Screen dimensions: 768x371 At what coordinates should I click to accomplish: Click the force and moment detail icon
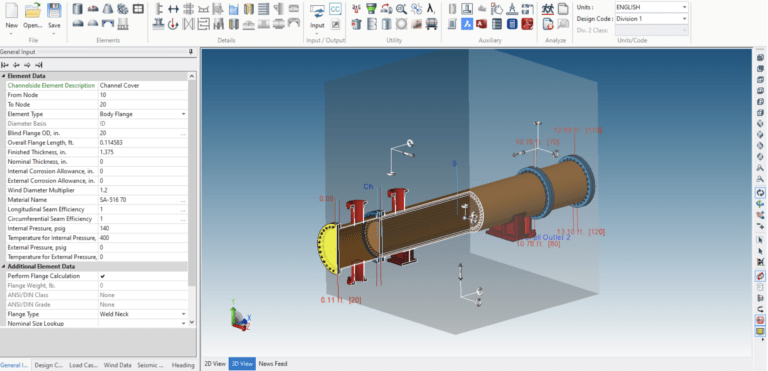pos(173,24)
